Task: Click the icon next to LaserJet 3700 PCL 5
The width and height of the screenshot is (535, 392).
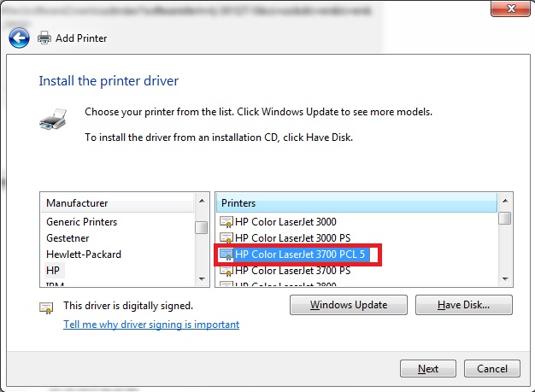Action: [x=226, y=255]
